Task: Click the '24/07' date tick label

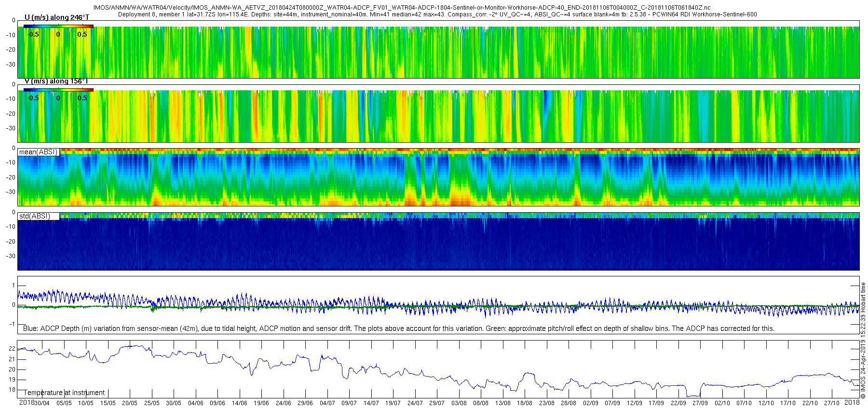Action: (415, 403)
